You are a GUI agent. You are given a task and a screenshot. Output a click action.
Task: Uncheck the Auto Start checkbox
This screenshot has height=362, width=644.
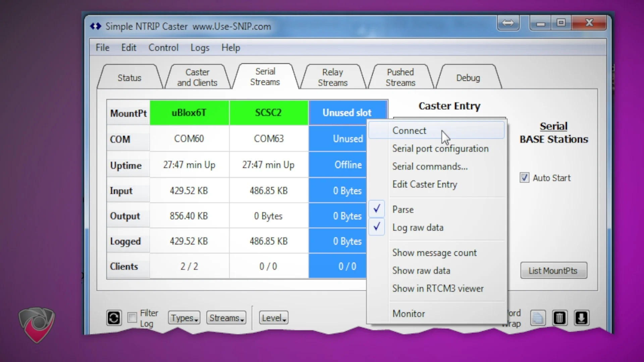(524, 178)
